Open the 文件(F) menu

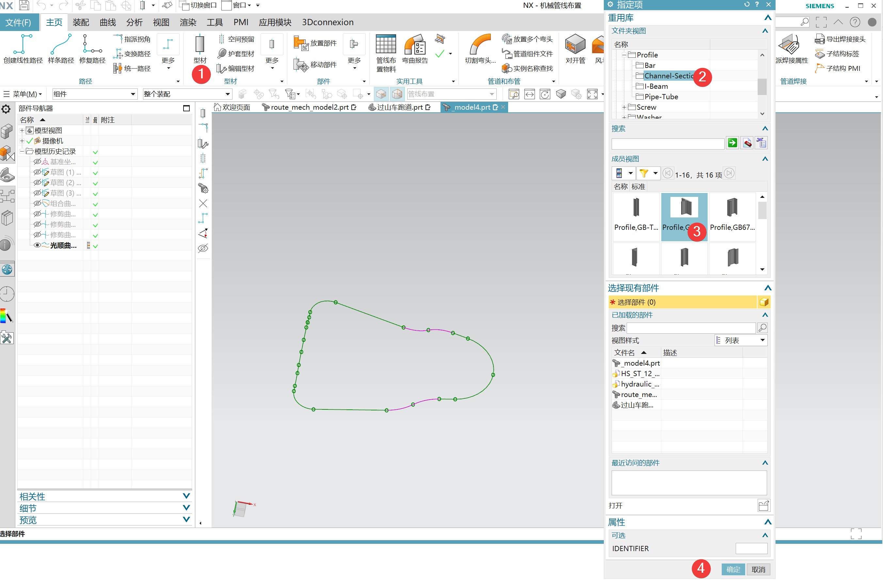coord(19,23)
